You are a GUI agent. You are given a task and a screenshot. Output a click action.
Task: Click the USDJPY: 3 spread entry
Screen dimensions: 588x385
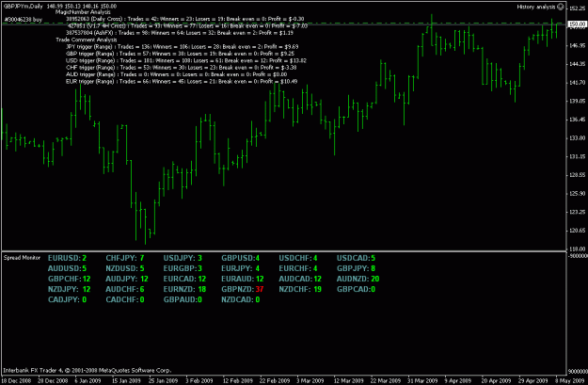183,258
